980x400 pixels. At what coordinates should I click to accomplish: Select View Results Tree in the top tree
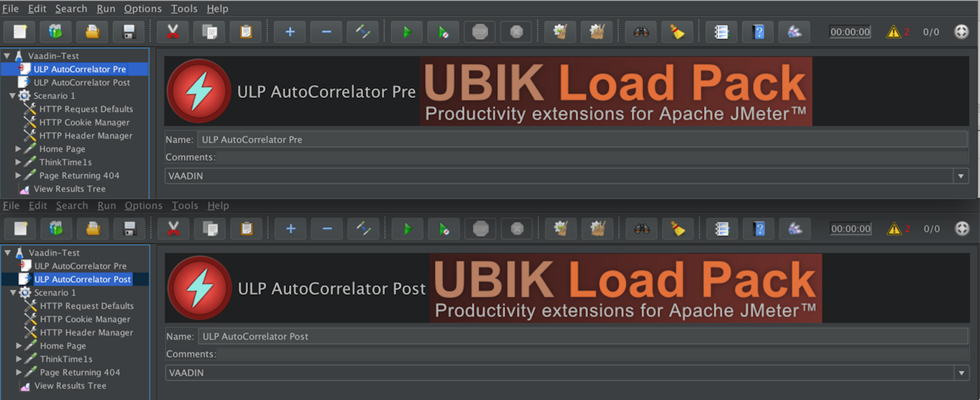coord(69,189)
